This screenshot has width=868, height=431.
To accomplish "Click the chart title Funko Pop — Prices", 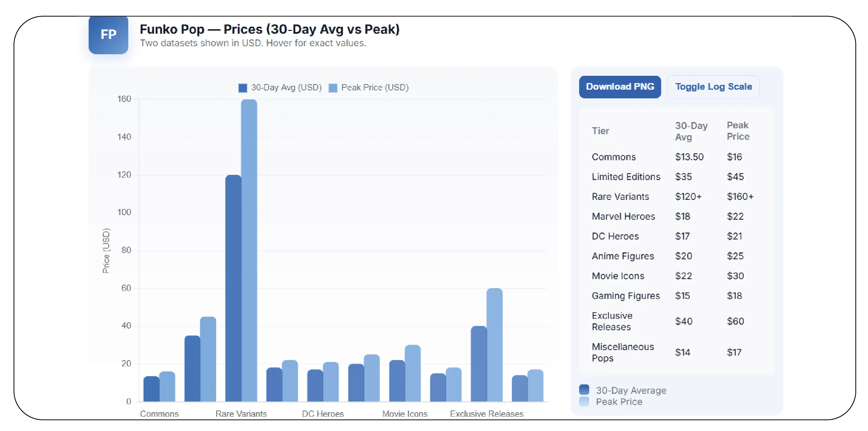I will point(269,30).
